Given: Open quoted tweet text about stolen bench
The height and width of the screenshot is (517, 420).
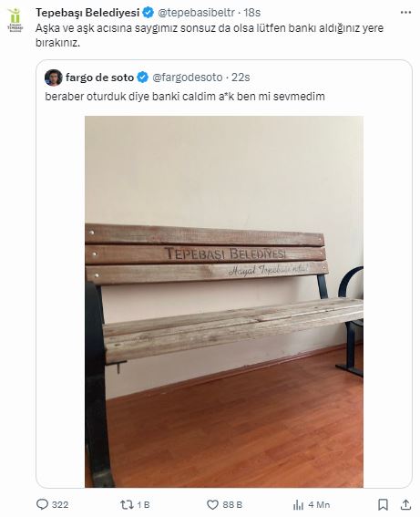Looking at the screenshot, I should (x=185, y=97).
